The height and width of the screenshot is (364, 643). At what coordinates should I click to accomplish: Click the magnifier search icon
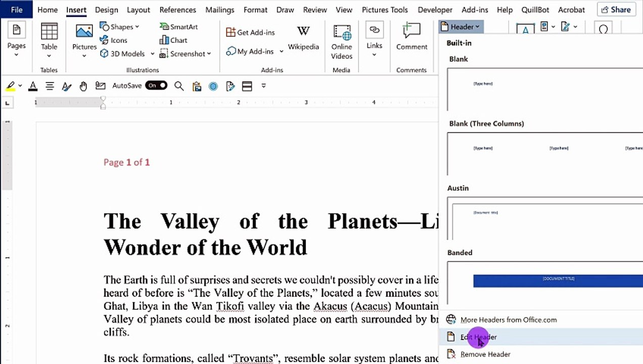(179, 86)
